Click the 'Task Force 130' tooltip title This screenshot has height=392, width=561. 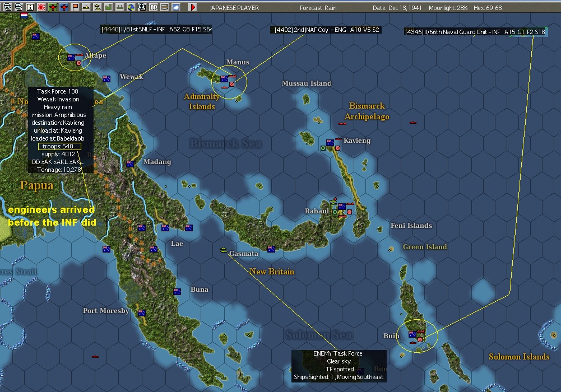click(x=58, y=91)
